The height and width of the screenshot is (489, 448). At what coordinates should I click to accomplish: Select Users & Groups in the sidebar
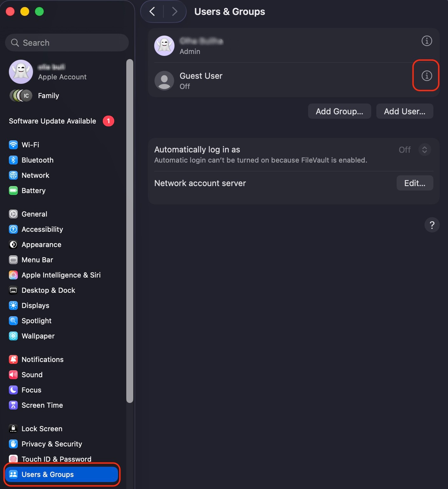pos(48,474)
